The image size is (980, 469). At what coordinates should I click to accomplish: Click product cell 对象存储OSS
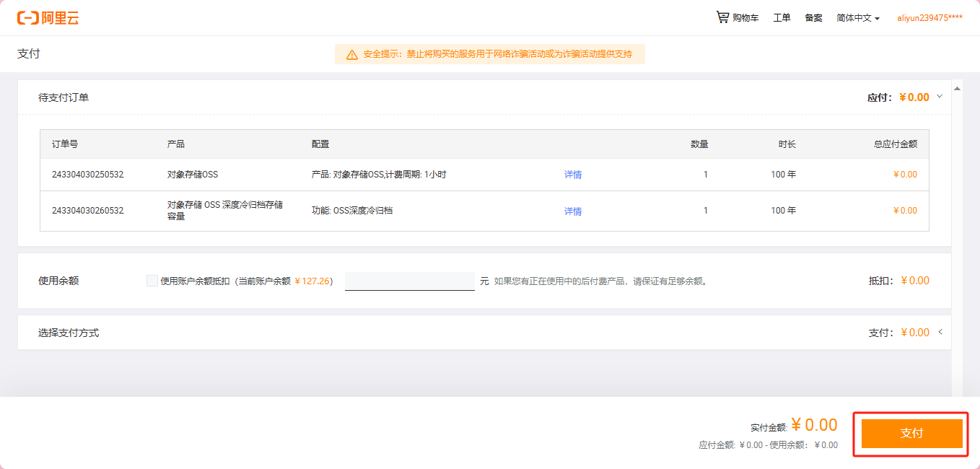193,175
